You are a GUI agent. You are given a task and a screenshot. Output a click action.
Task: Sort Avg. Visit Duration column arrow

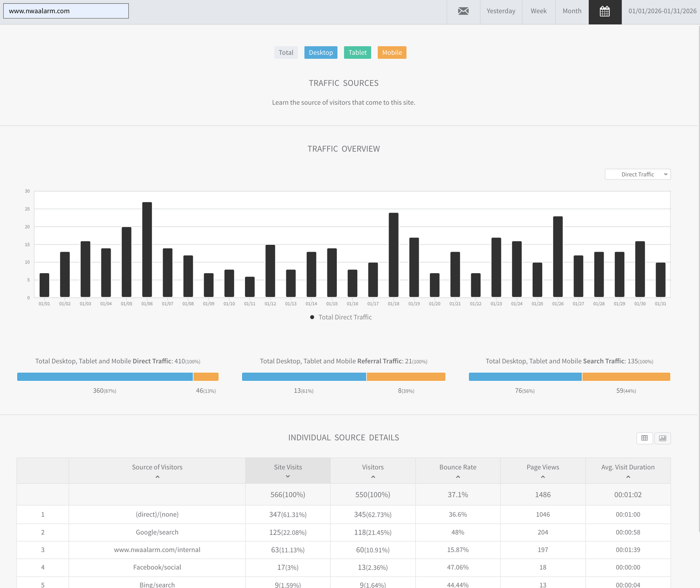[x=628, y=477]
